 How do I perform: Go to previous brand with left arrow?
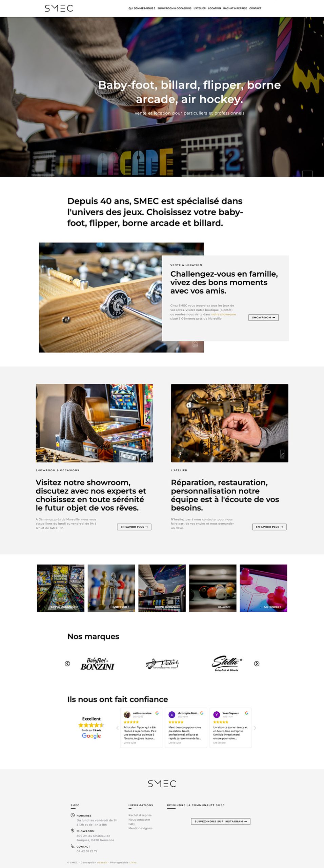click(67, 664)
